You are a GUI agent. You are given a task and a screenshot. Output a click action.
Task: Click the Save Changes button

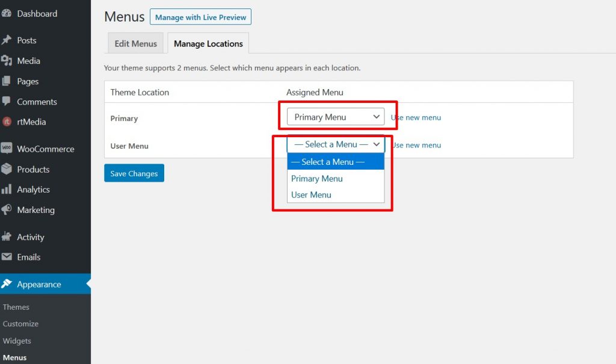click(x=134, y=173)
